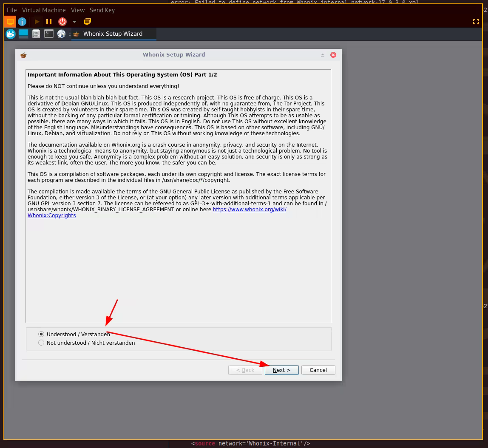
Task: Close the Whonix Setup Wizard window
Action: [x=333, y=55]
